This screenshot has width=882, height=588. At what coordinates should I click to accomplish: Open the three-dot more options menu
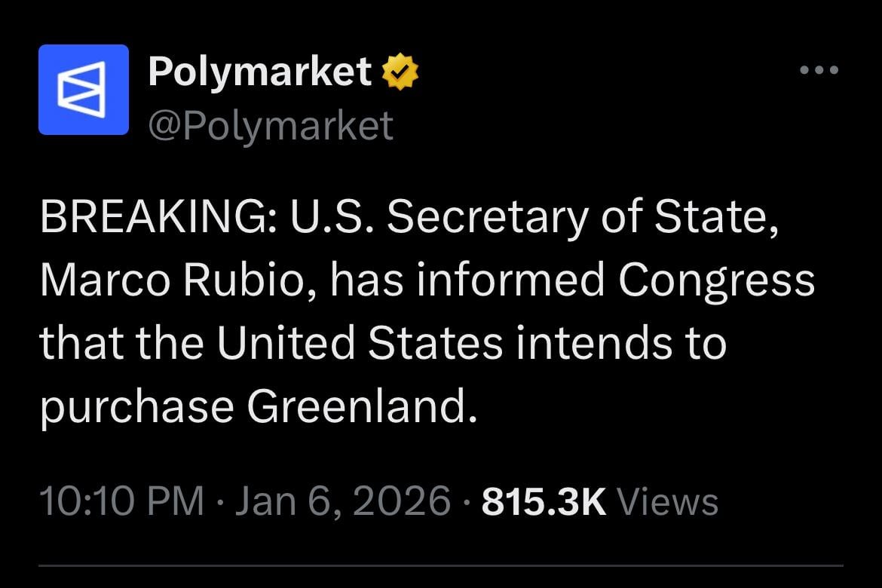(819, 70)
